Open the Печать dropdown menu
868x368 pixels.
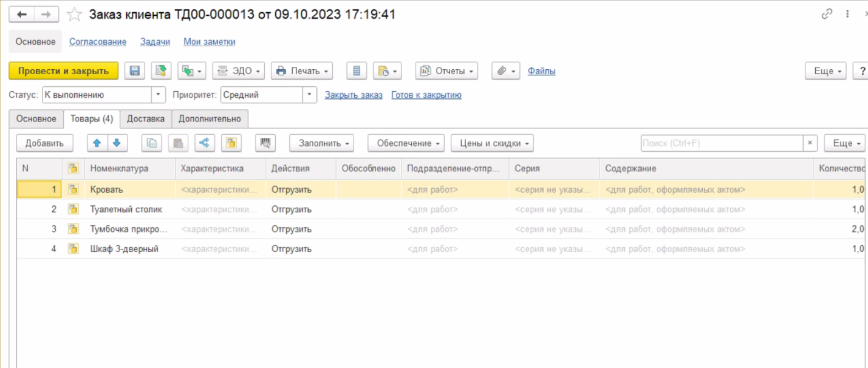tap(301, 71)
